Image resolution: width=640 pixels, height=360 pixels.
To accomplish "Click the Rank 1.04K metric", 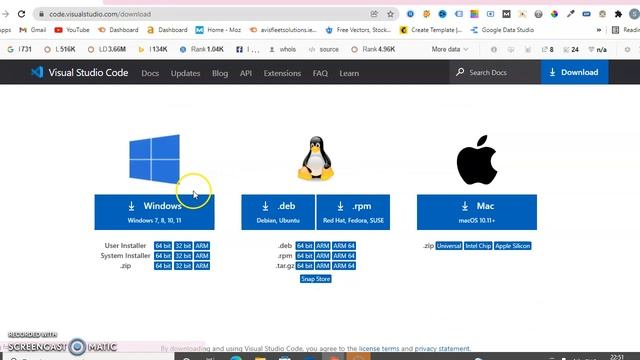I will click(202, 49).
